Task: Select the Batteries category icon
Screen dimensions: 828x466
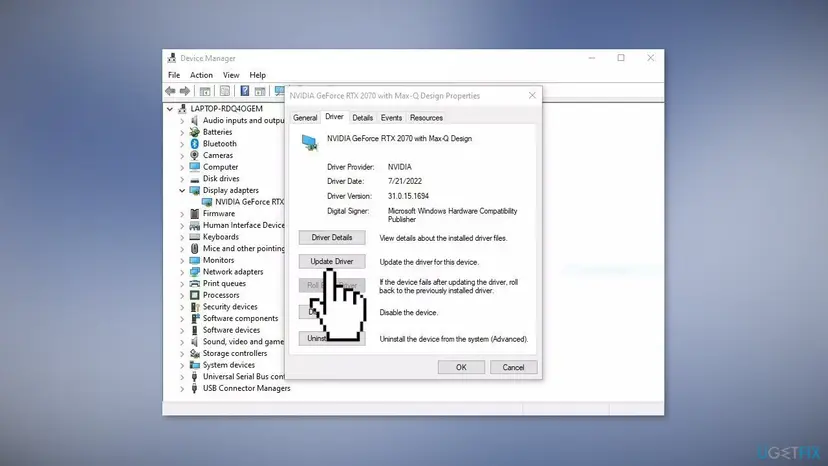Action: tap(194, 132)
